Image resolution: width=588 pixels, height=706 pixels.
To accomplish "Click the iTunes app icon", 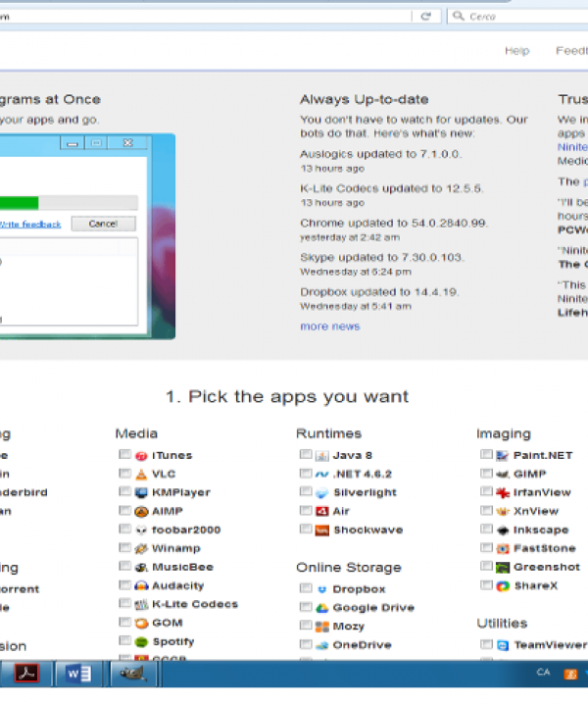I will coord(141,455).
